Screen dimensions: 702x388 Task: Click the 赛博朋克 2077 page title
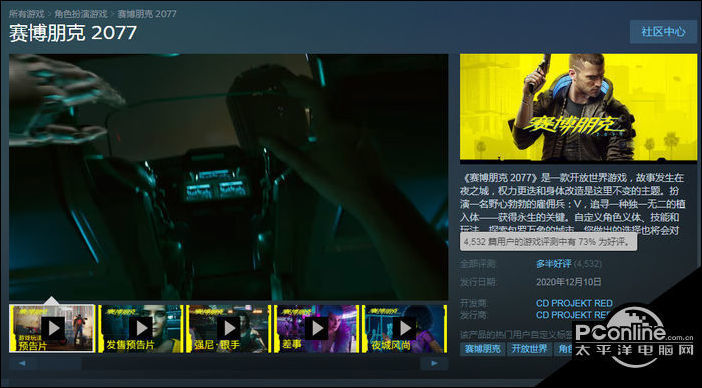73,34
